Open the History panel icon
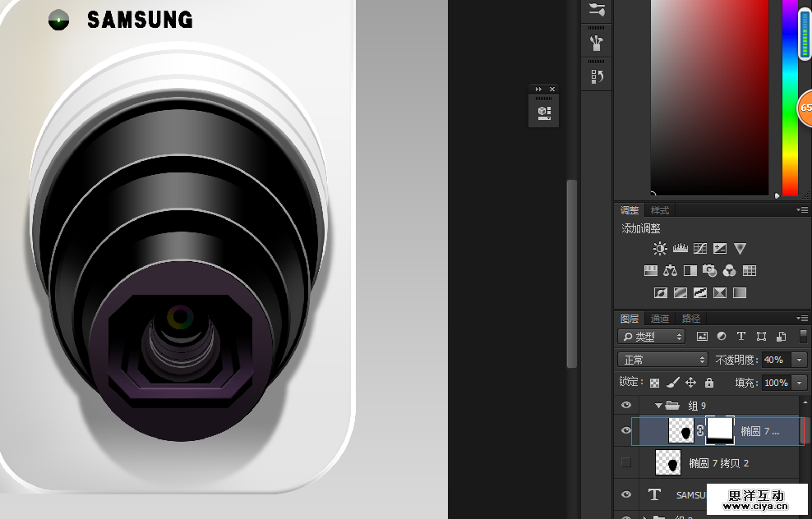The width and height of the screenshot is (812, 519). tap(597, 77)
